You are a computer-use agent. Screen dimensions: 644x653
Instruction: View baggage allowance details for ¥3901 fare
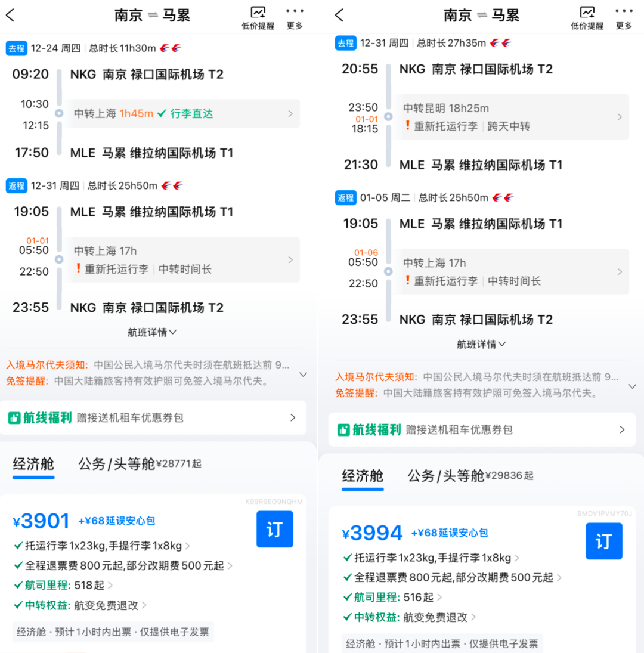pos(103,546)
